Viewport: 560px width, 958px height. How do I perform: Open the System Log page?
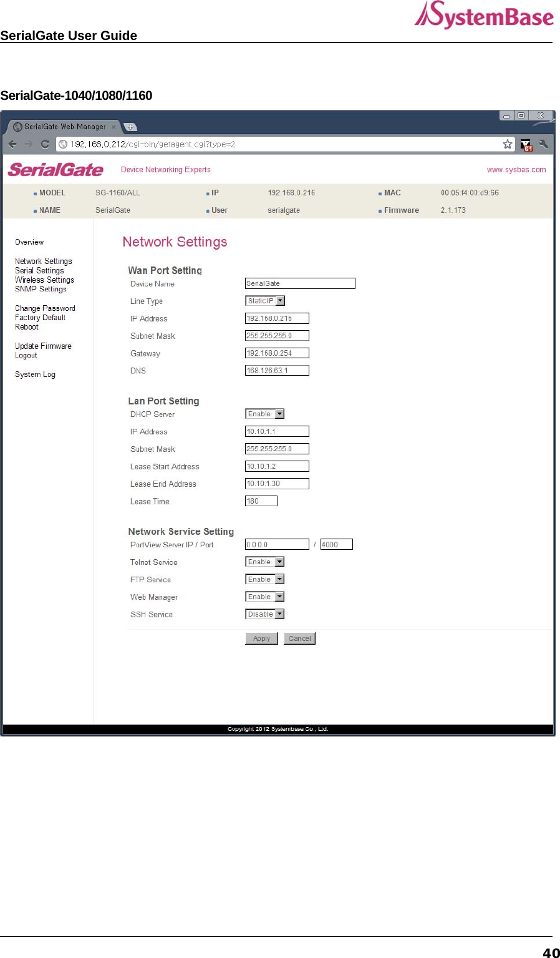pyautogui.click(x=35, y=374)
